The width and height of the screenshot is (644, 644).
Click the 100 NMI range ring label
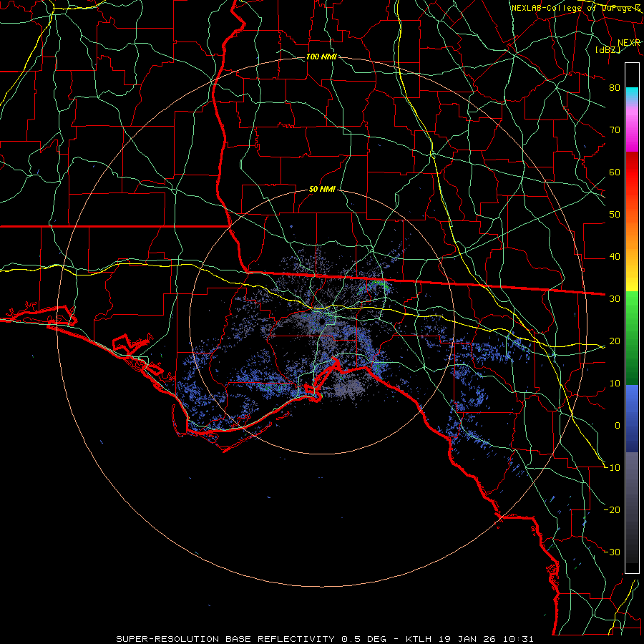pos(321,57)
